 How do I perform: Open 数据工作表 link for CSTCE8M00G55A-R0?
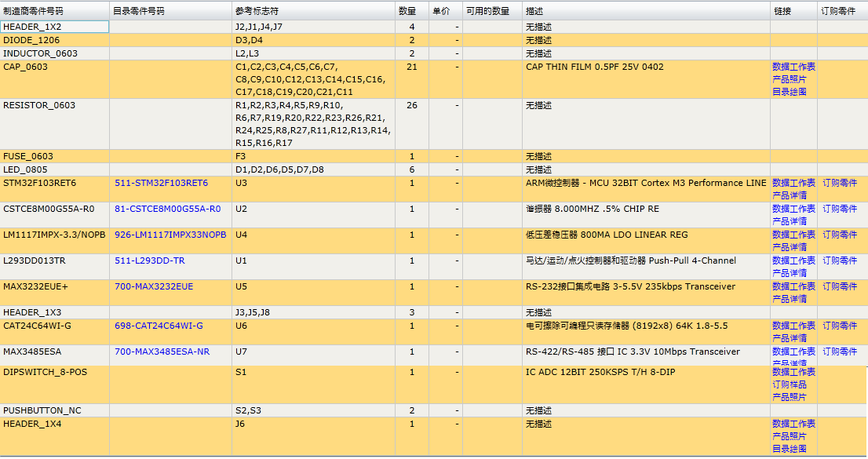(793, 209)
